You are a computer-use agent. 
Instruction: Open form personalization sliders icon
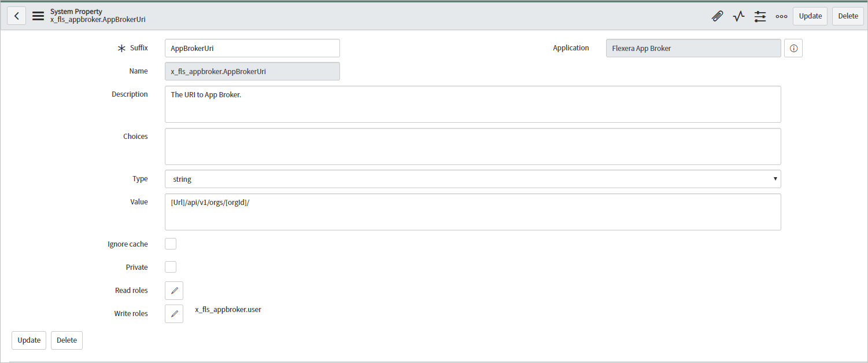(760, 16)
